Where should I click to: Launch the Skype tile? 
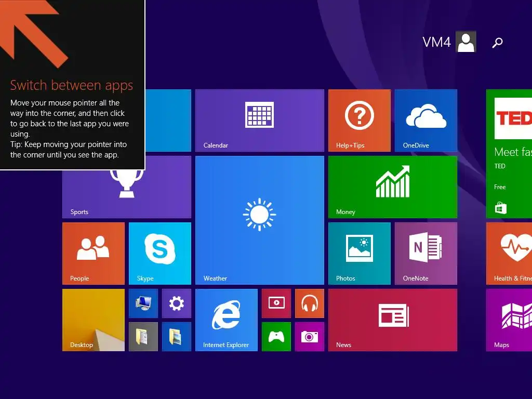pos(160,254)
